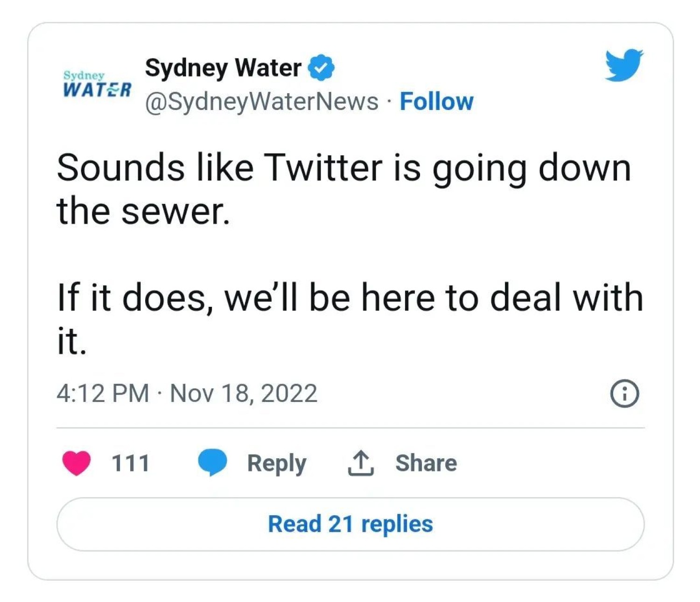Click the Twitter bird logo

coord(623,65)
